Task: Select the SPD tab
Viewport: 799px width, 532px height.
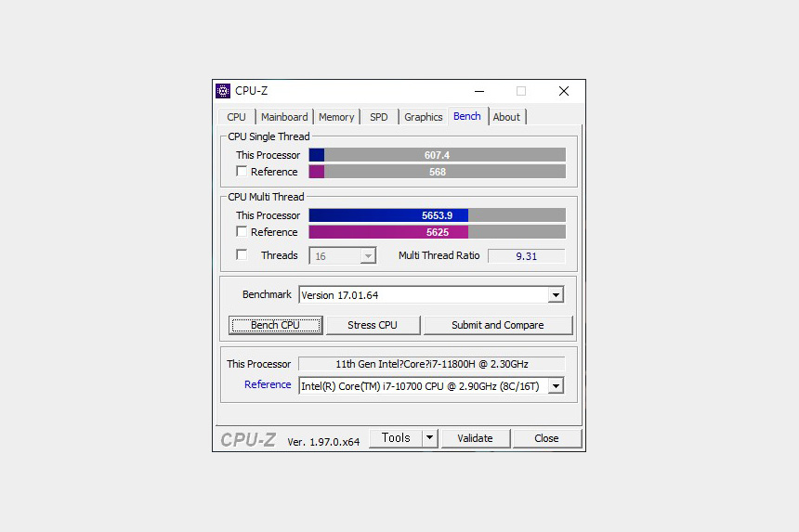Action: [379, 117]
